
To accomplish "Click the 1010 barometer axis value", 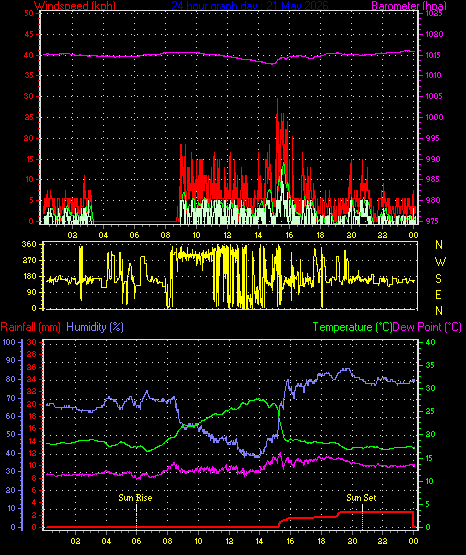I will [x=433, y=75].
